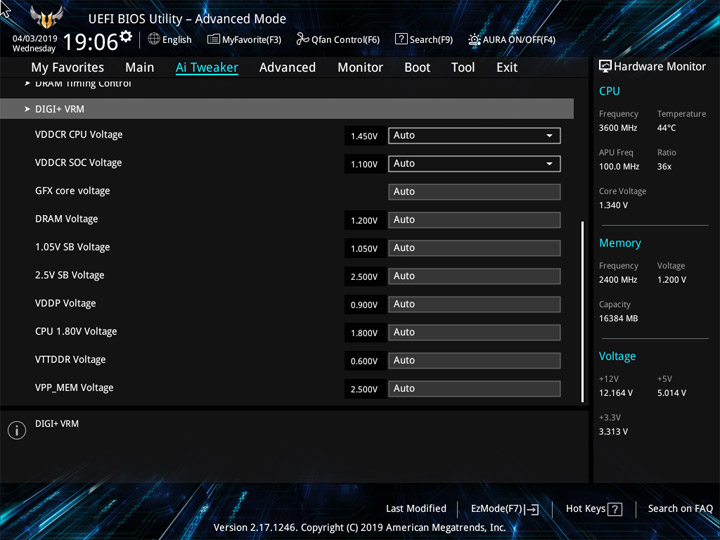Click the VPP_MEM Voltage label

pos(74,388)
